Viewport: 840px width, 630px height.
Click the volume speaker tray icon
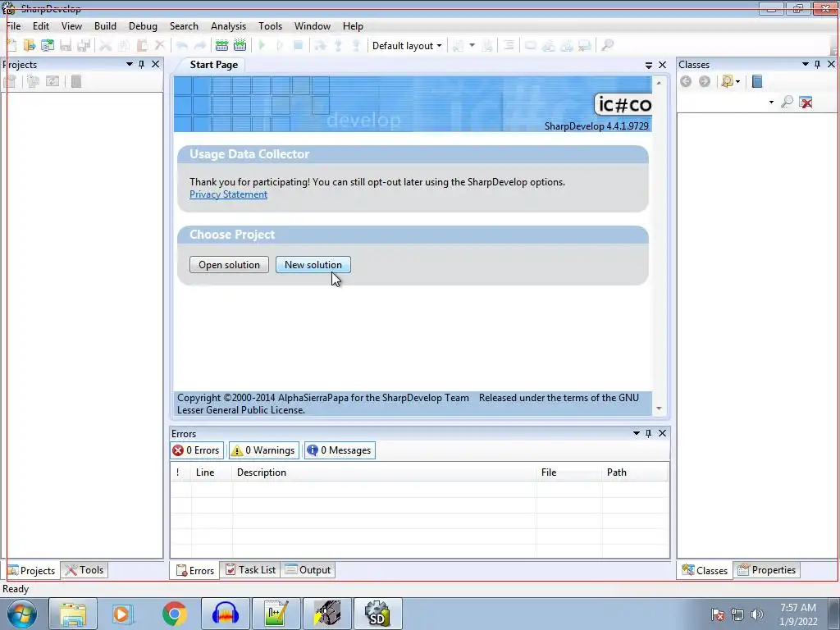pyautogui.click(x=757, y=614)
